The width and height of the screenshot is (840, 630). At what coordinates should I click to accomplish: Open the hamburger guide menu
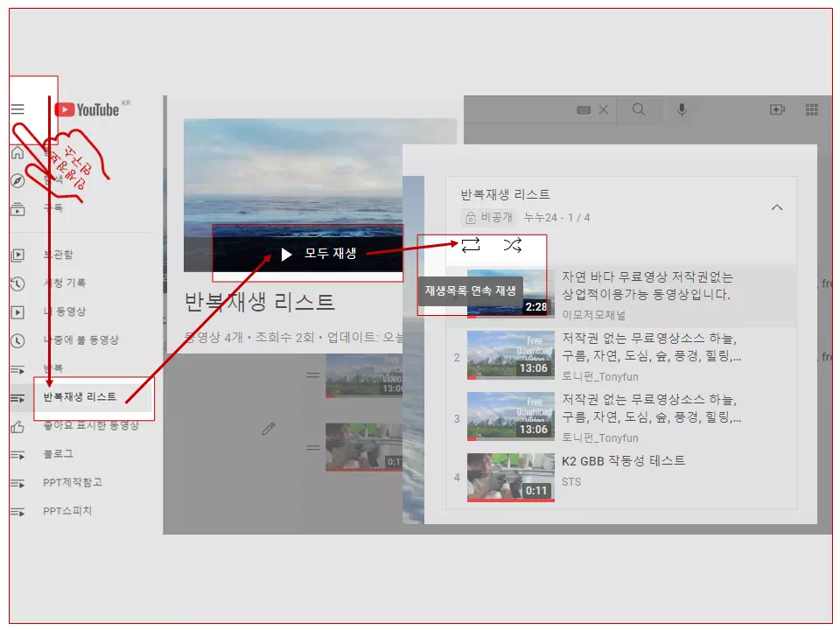point(18,109)
